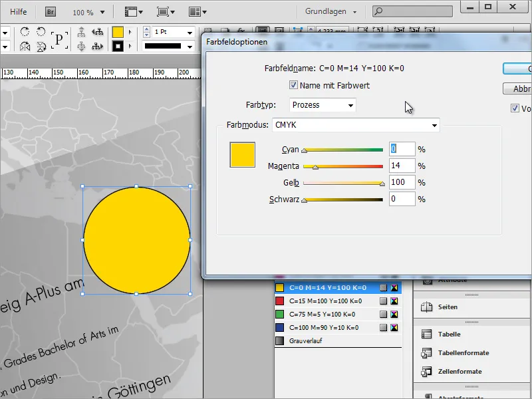This screenshot has width=532, height=399.
Task: Select swatch C=0 M=14 Y=100 K=0
Action: tap(338, 288)
